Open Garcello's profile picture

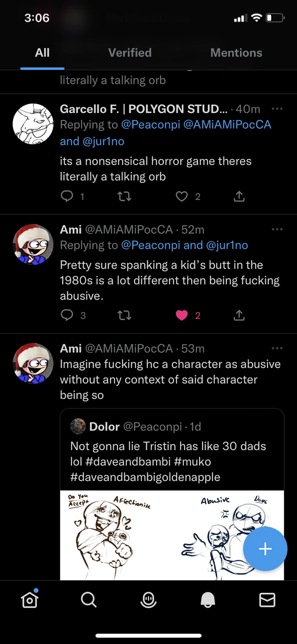click(x=33, y=124)
